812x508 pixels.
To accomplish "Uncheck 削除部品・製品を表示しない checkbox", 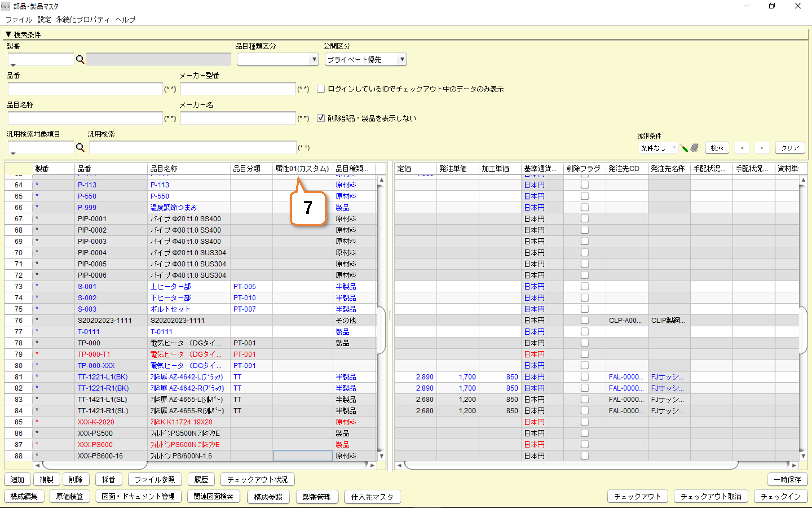I will coord(321,118).
